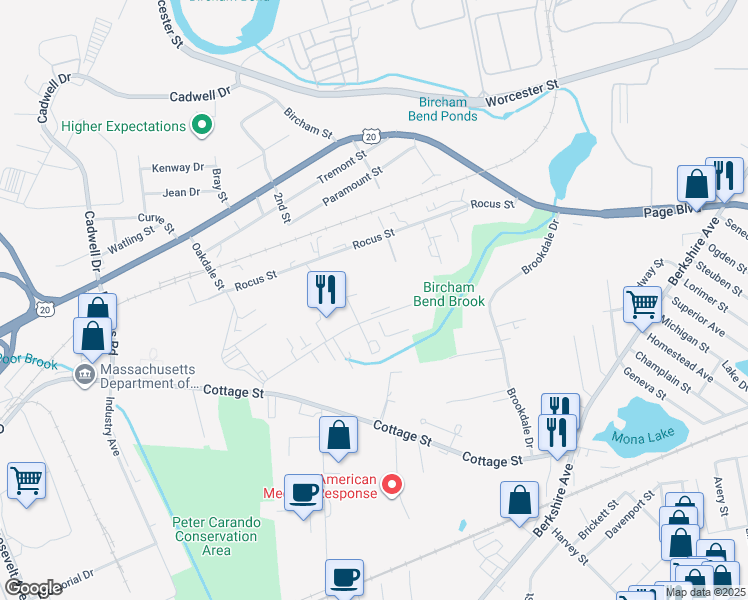Click the Map data ©2025 attribution text
The image size is (748, 600).
(x=706, y=593)
